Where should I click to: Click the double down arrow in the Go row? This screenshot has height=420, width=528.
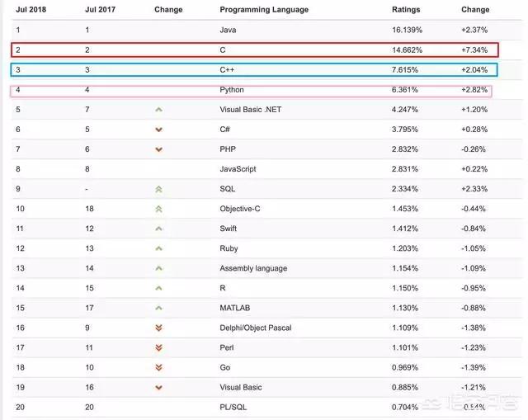point(159,367)
